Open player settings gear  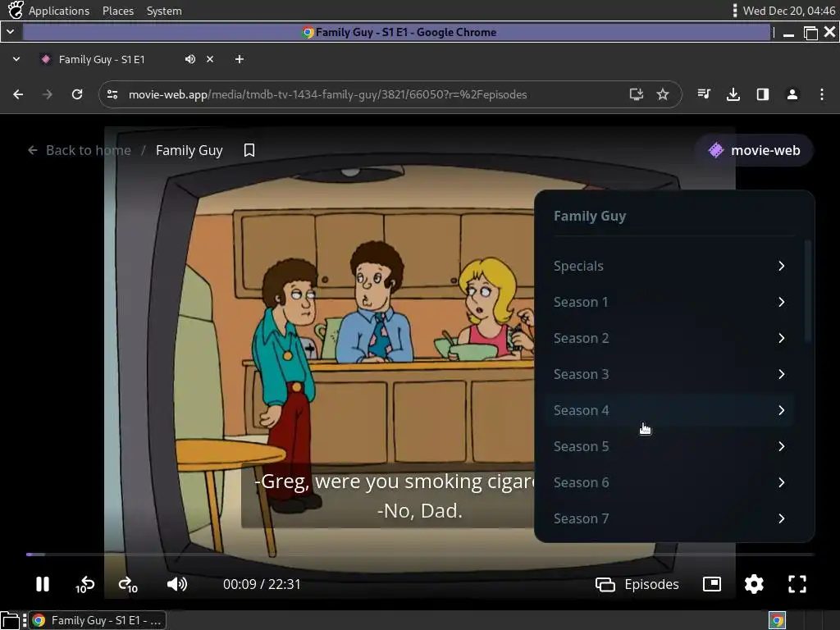click(x=754, y=584)
